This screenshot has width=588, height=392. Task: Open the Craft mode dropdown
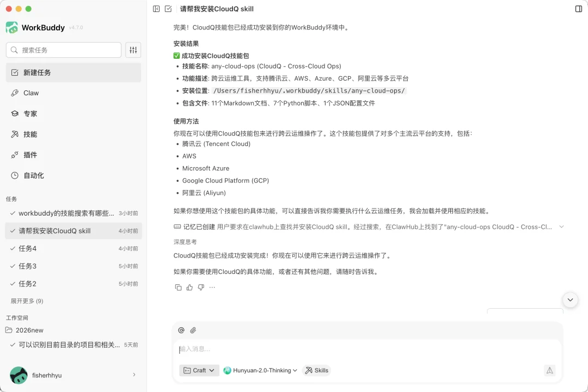click(199, 370)
